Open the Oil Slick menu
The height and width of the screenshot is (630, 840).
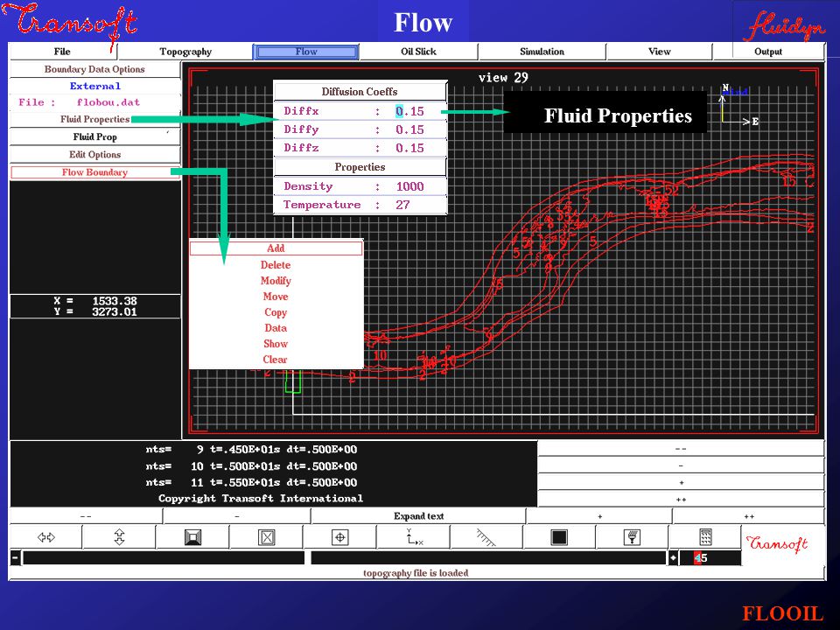pos(418,52)
